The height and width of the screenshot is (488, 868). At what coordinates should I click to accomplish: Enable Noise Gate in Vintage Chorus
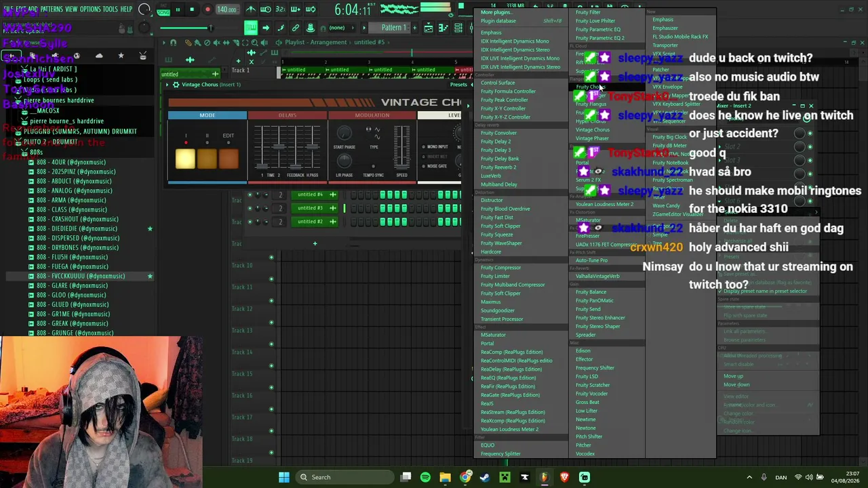[424, 166]
